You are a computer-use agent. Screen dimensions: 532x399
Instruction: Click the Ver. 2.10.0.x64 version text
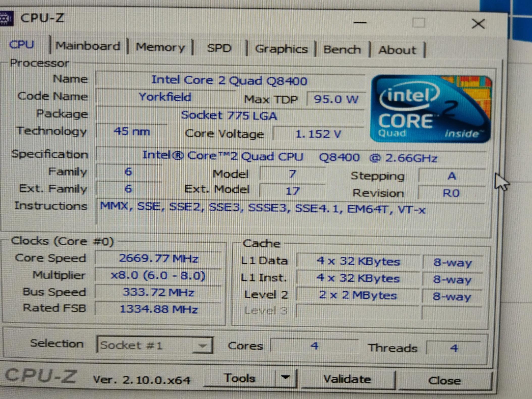(142, 380)
